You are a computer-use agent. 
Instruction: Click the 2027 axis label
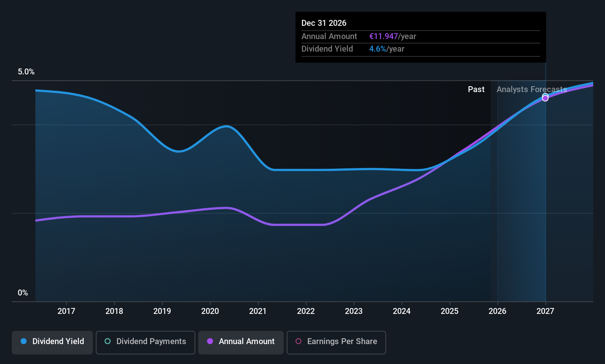545,311
